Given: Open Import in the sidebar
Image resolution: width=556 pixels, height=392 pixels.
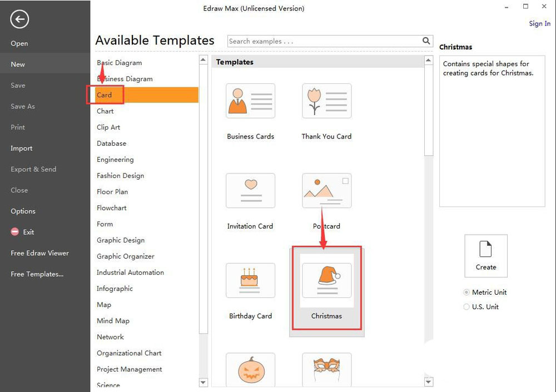Looking at the screenshot, I should [21, 148].
